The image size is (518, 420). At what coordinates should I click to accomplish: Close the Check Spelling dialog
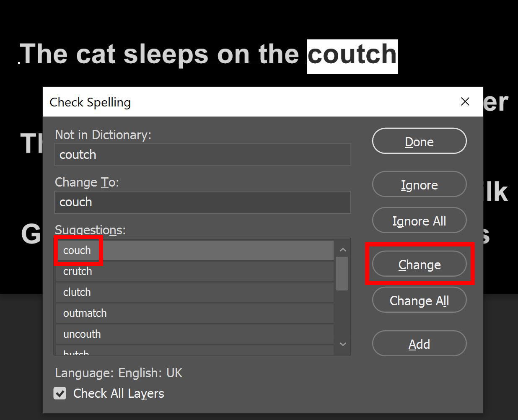[465, 101]
